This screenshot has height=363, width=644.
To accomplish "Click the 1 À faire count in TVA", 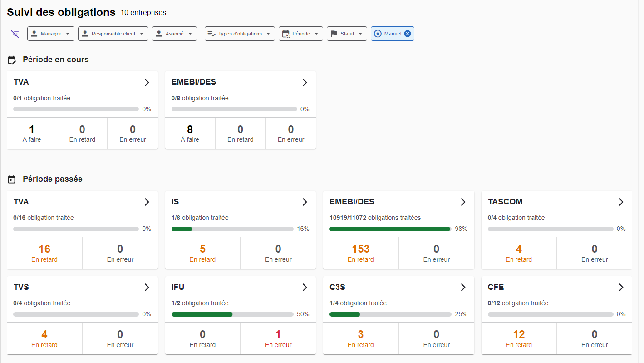I will pos(32,134).
